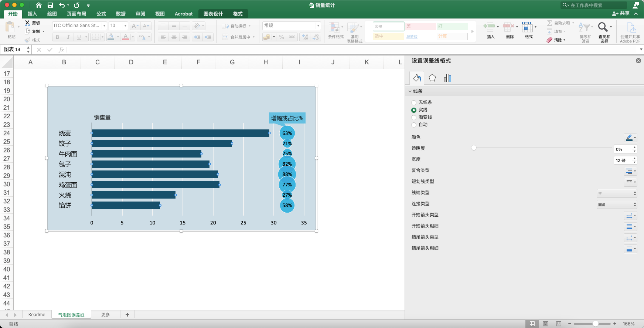Screen dimensions: 644x328
Task: Open end arrow size dropdown (结尾箭头粗细)
Action: tap(630, 249)
